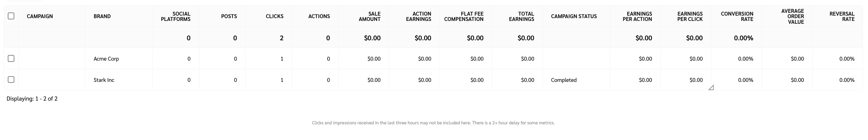Sort by Reversal Rate column header
This screenshot has width=868, height=140.
click(842, 16)
